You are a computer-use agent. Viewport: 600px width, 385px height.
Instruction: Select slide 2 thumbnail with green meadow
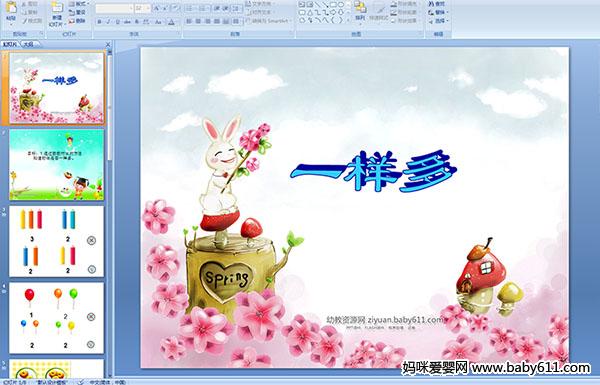(57, 165)
